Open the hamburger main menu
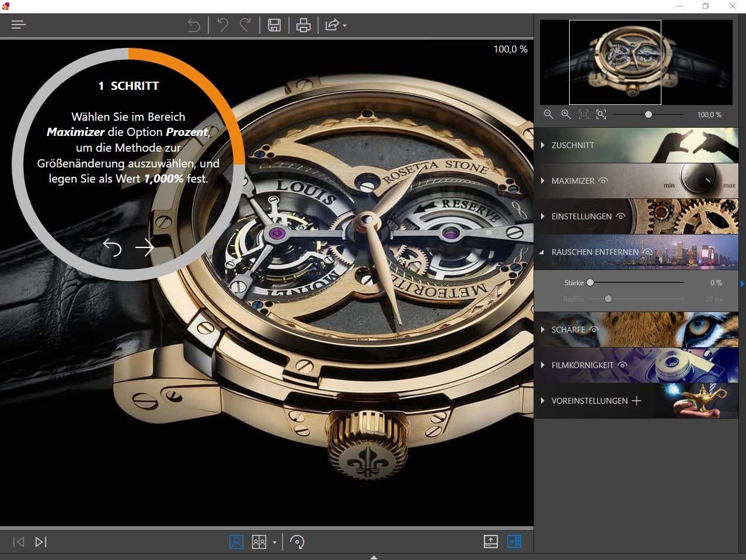This screenshot has height=560, width=746. click(19, 24)
